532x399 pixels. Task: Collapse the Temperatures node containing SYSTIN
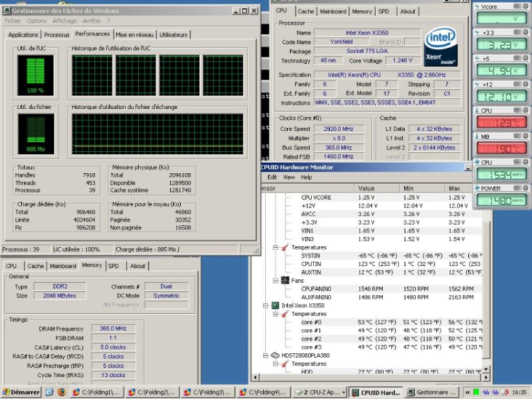(276, 247)
